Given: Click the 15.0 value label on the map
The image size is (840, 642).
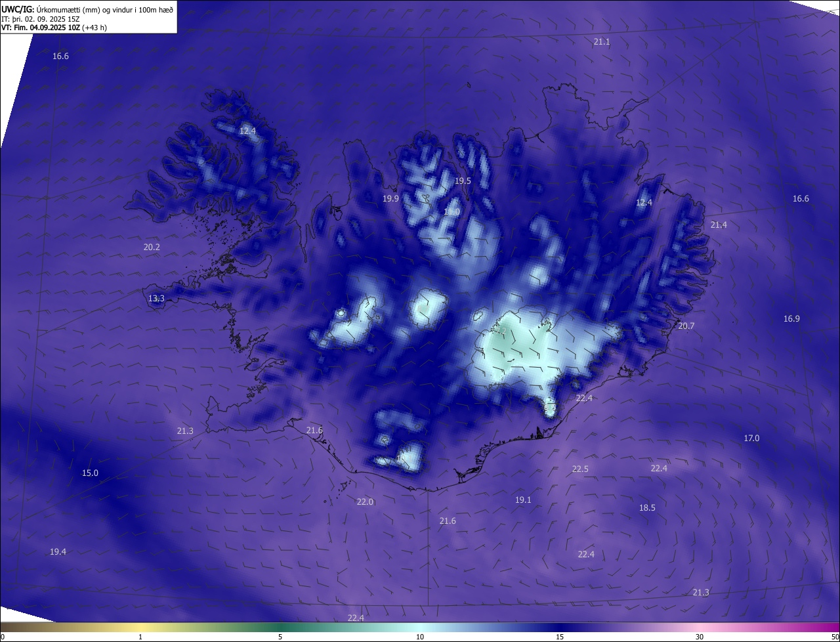Looking at the screenshot, I should 90,473.
